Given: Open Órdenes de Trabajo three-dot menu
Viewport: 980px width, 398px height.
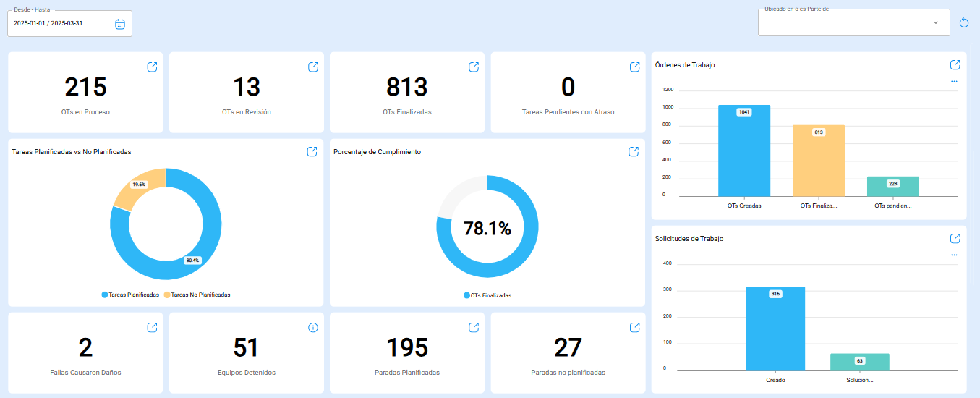Looking at the screenshot, I should point(954,81).
